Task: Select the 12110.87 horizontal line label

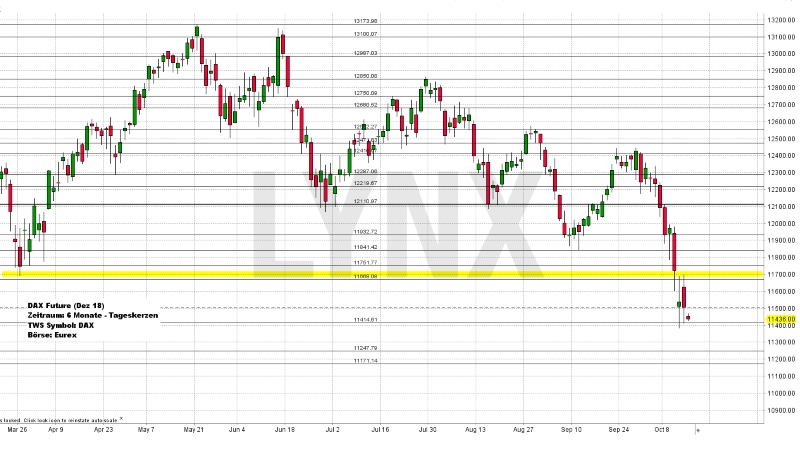Action: tap(365, 201)
